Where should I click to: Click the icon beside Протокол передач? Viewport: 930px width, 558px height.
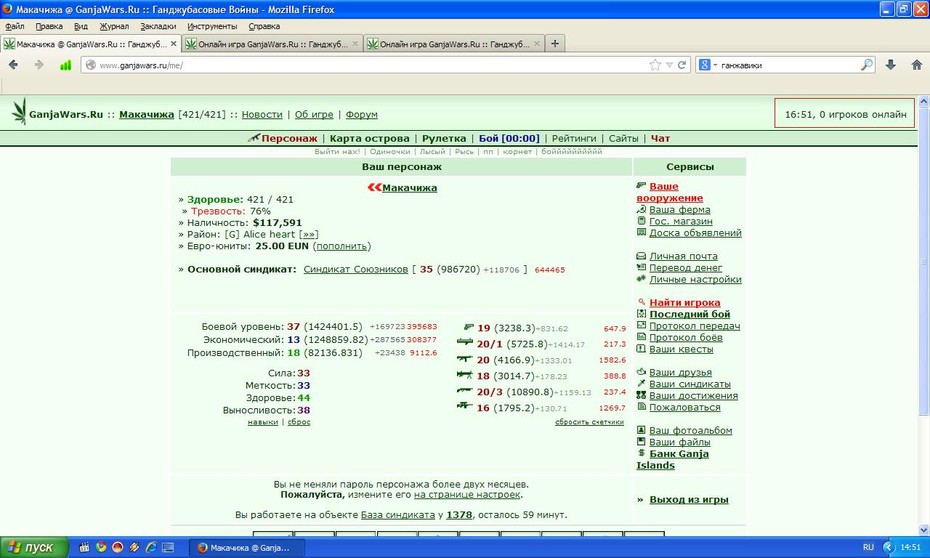click(x=641, y=326)
